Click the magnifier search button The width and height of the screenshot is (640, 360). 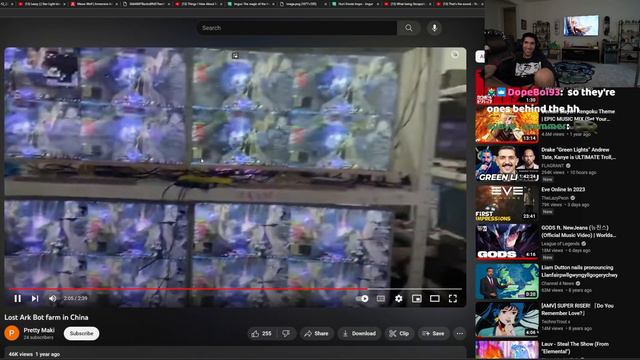pyautogui.click(x=409, y=28)
